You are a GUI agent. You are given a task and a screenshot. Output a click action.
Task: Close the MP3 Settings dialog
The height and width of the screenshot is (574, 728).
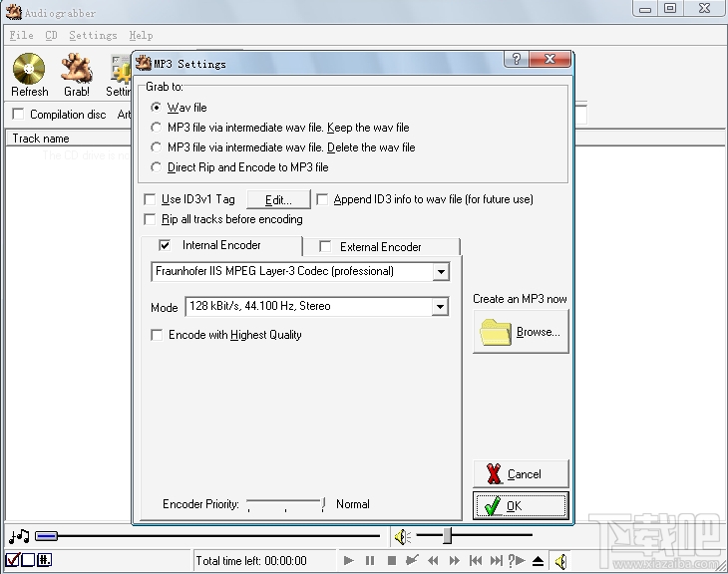(549, 59)
